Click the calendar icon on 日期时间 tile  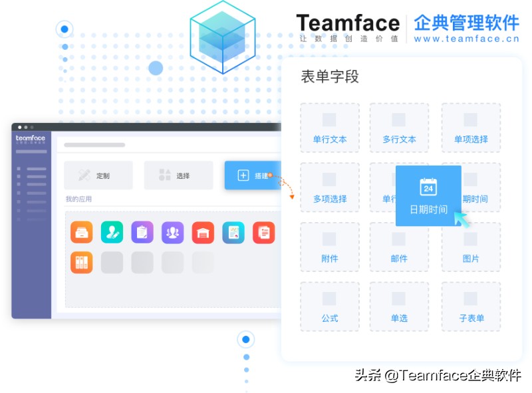click(428, 187)
